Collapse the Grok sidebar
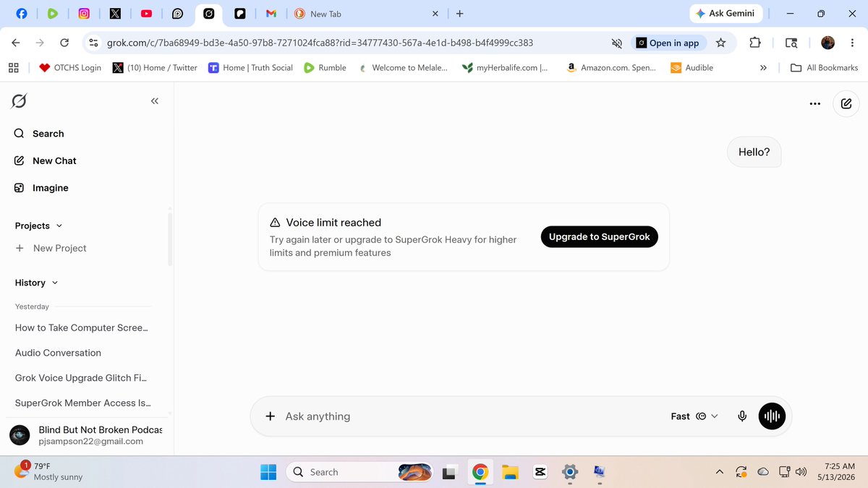Image resolution: width=868 pixels, height=488 pixels. 154,101
